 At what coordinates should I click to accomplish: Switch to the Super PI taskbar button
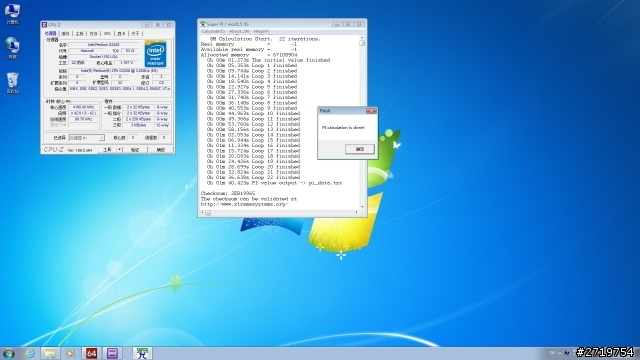pyautogui.click(x=142, y=353)
